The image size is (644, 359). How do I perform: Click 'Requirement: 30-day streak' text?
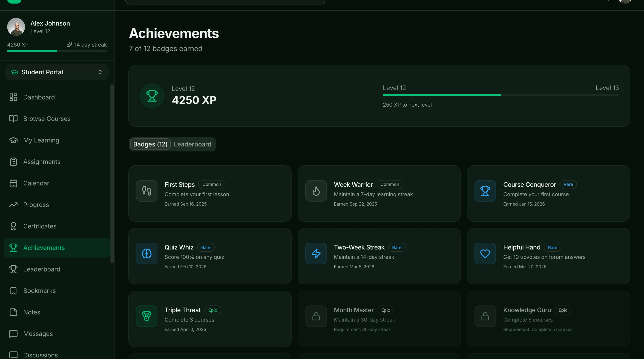tap(362, 330)
